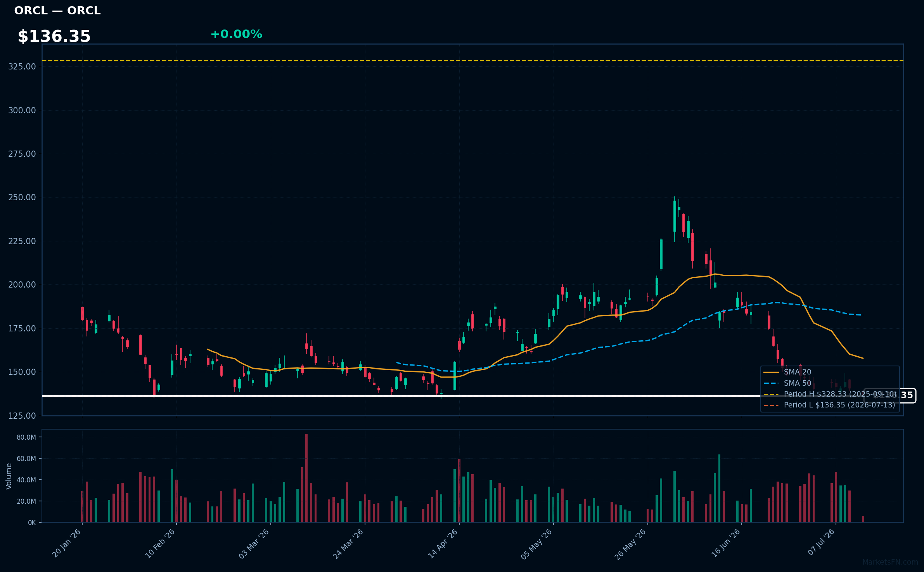Click the 0K volume axis label
Viewport: 924px width, 572px height.
(x=32, y=523)
